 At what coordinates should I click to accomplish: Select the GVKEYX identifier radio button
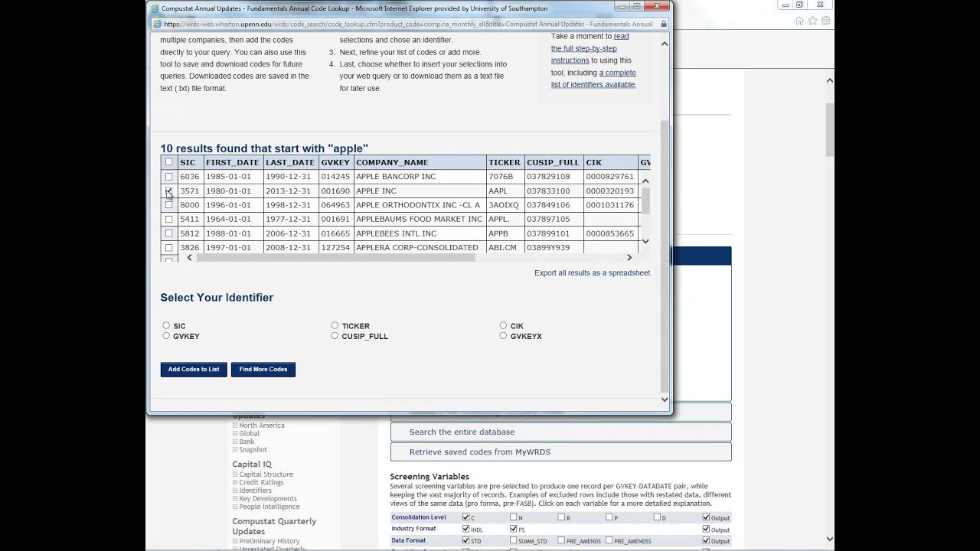coord(503,335)
